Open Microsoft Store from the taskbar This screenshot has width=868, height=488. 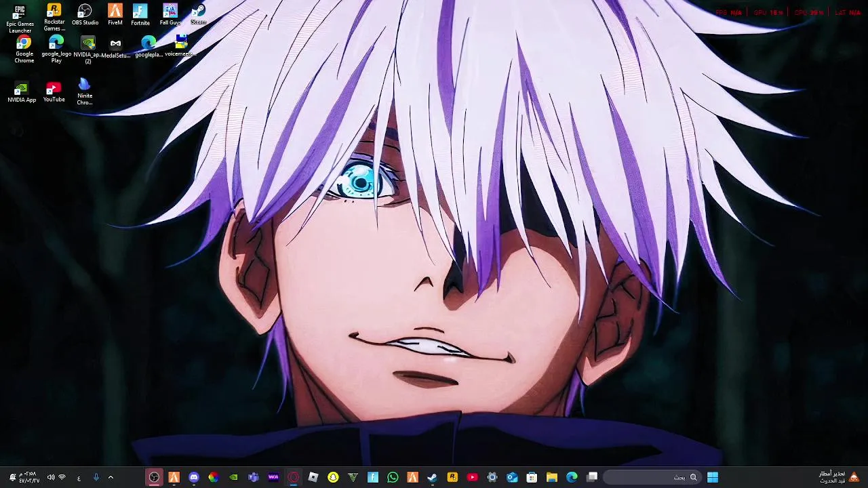532,477
